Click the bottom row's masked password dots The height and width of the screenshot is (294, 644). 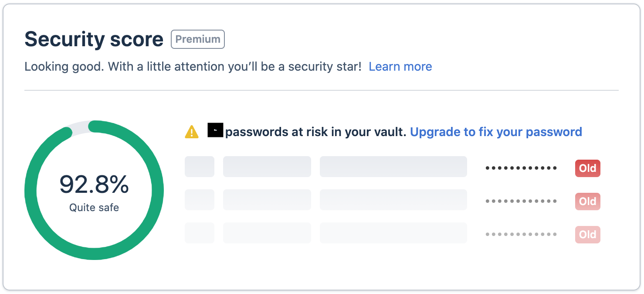click(521, 235)
